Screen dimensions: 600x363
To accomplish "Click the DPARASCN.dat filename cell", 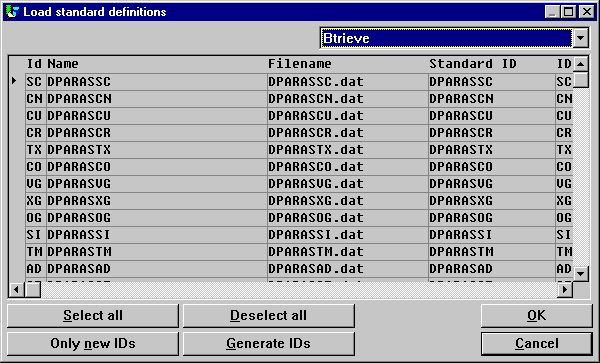I will pos(347,99).
